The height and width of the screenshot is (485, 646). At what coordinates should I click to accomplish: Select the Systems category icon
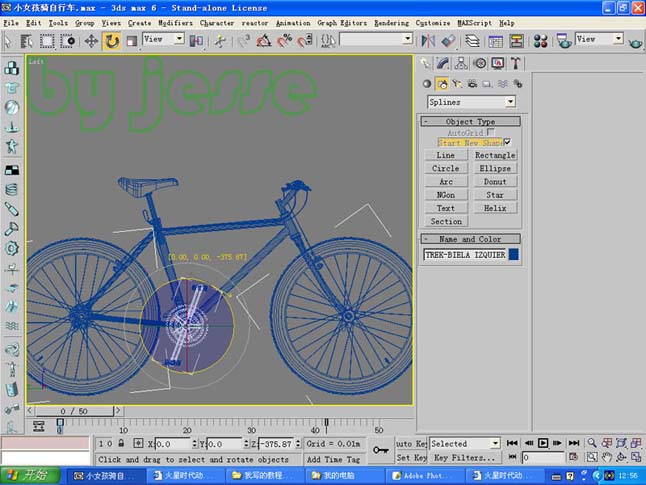point(518,84)
